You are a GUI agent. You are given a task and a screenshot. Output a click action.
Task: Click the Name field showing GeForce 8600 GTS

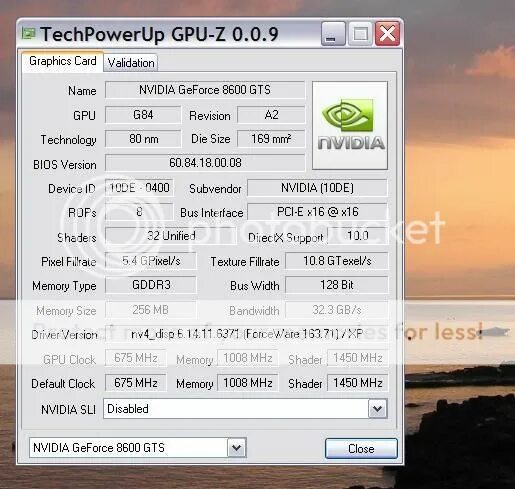click(205, 90)
